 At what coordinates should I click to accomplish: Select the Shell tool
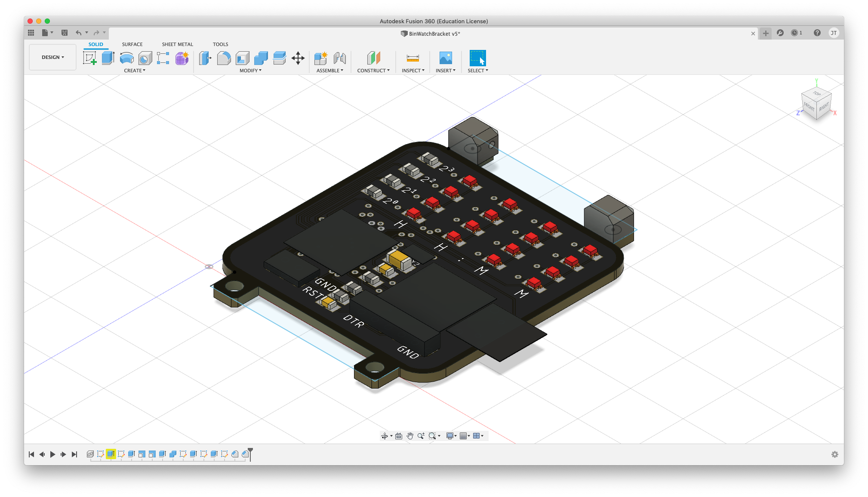point(242,58)
